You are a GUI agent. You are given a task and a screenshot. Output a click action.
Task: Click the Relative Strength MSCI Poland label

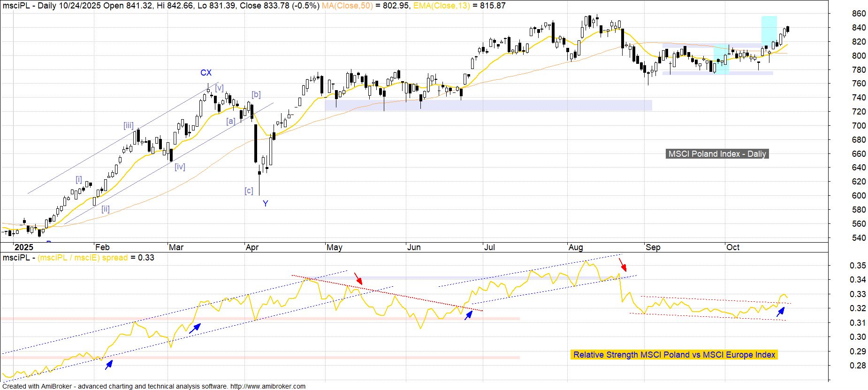pyautogui.click(x=674, y=355)
